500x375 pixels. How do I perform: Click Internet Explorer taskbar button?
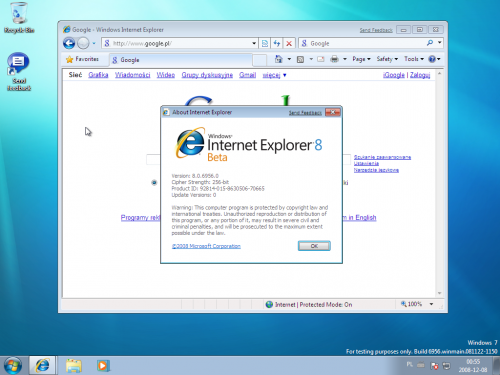tap(42, 365)
